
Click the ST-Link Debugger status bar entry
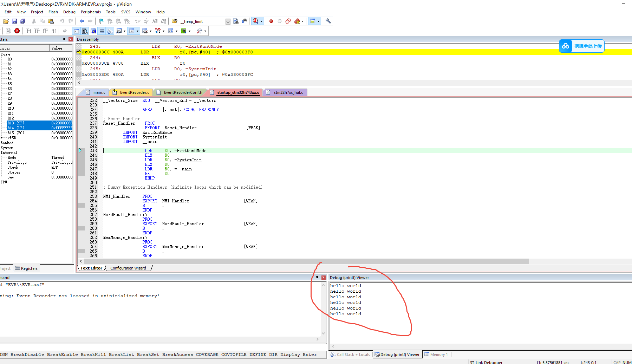coord(486,362)
